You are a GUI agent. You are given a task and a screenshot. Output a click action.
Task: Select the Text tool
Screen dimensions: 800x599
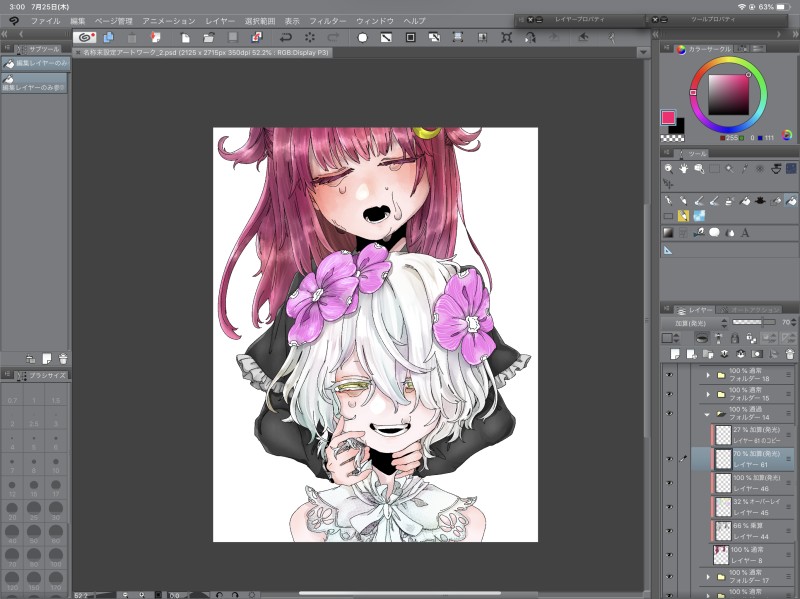(745, 233)
